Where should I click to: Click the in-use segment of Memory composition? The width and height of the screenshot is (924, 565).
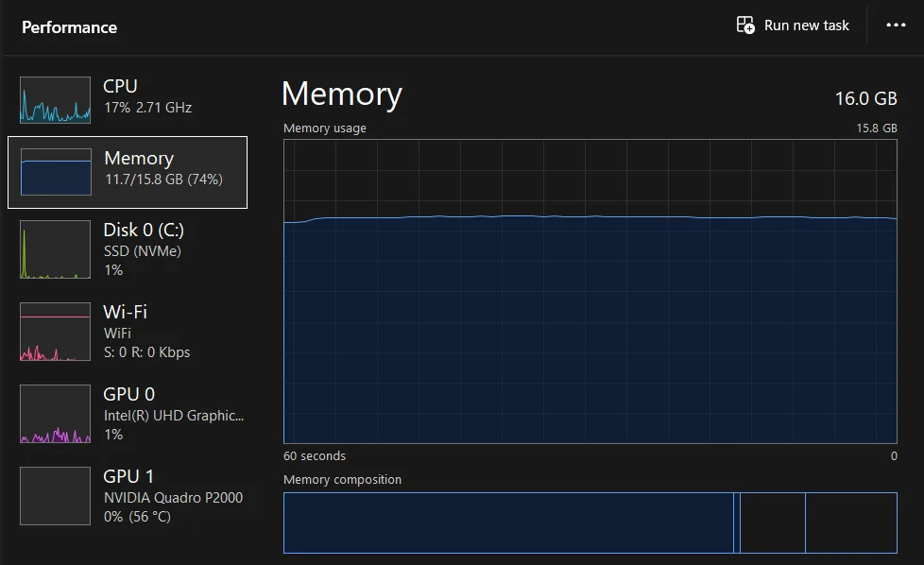508,522
